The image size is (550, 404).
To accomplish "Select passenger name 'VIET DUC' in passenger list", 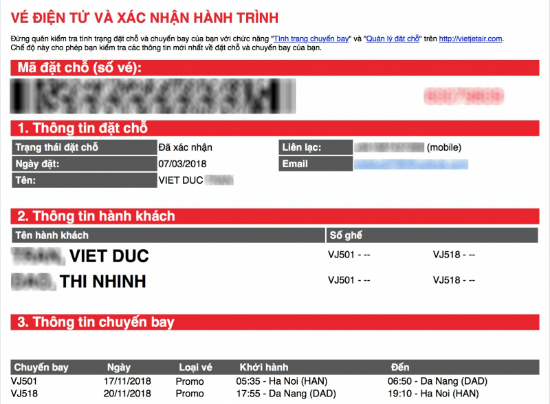I will 109,256.
